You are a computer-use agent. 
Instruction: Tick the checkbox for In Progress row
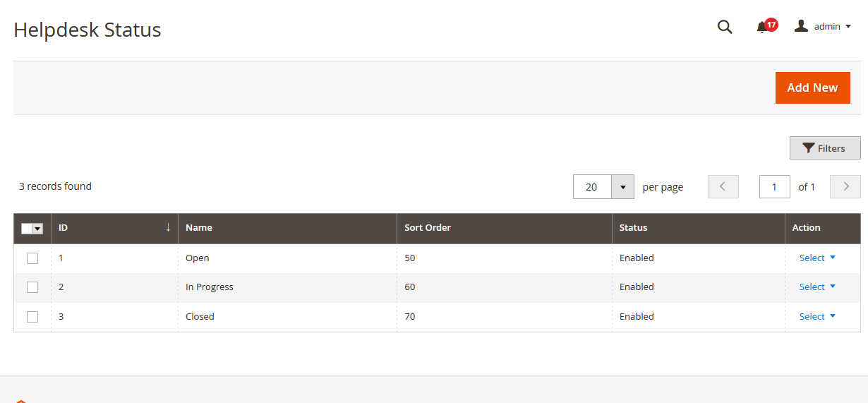pos(32,287)
